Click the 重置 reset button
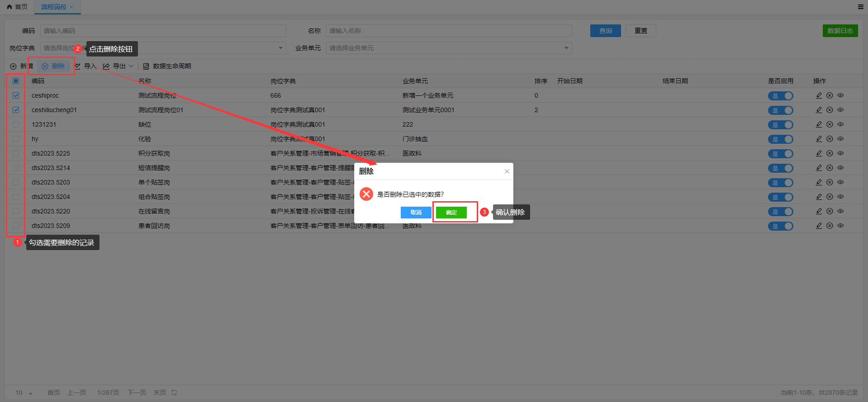The height and width of the screenshot is (402, 868). point(641,31)
